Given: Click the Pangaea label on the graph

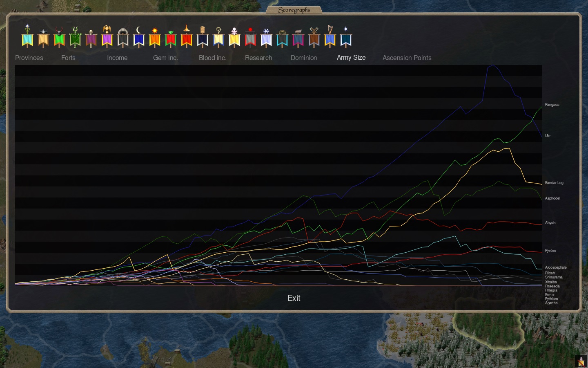Looking at the screenshot, I should tap(552, 105).
